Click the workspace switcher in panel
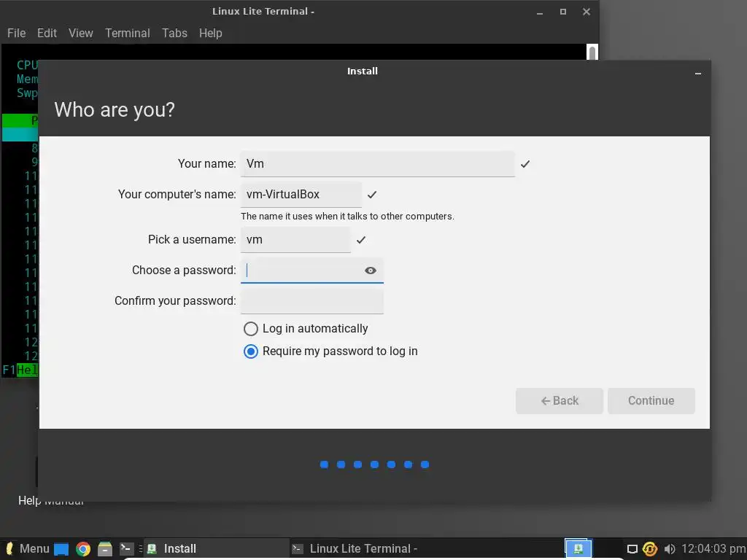 pos(578,548)
